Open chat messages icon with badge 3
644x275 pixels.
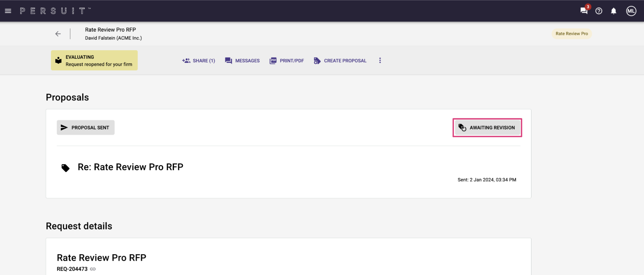[584, 11]
